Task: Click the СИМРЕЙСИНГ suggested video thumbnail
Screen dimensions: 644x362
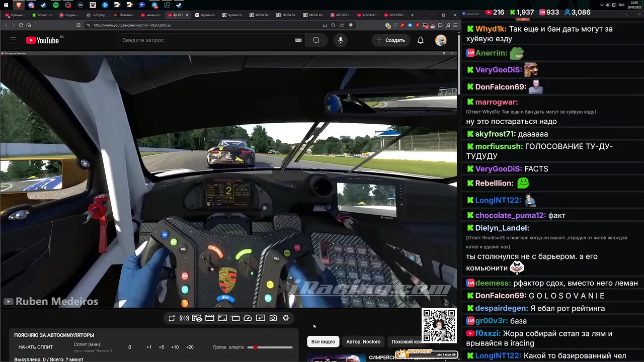Action: pyautogui.click(x=337, y=358)
